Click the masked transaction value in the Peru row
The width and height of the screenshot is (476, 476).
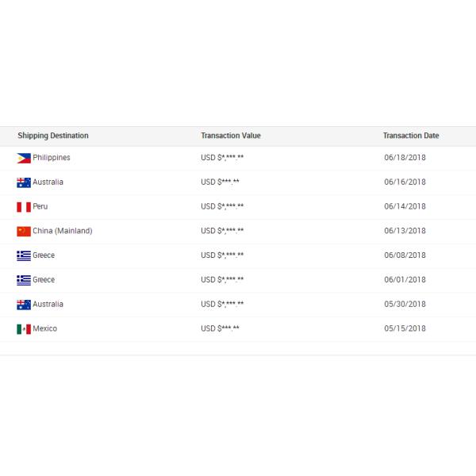(x=223, y=206)
